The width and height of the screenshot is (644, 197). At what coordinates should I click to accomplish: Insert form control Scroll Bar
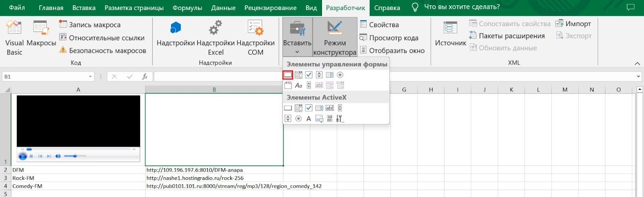point(309,85)
